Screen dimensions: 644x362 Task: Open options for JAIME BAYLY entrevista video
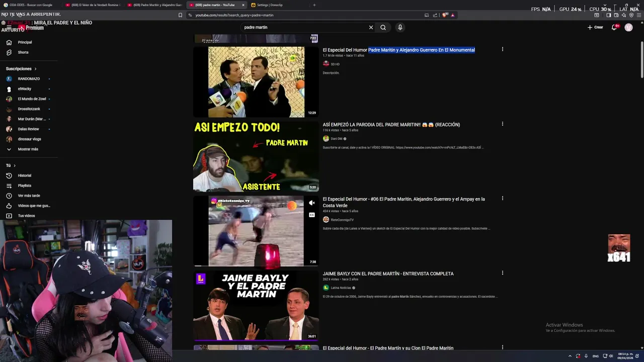[x=502, y=273]
